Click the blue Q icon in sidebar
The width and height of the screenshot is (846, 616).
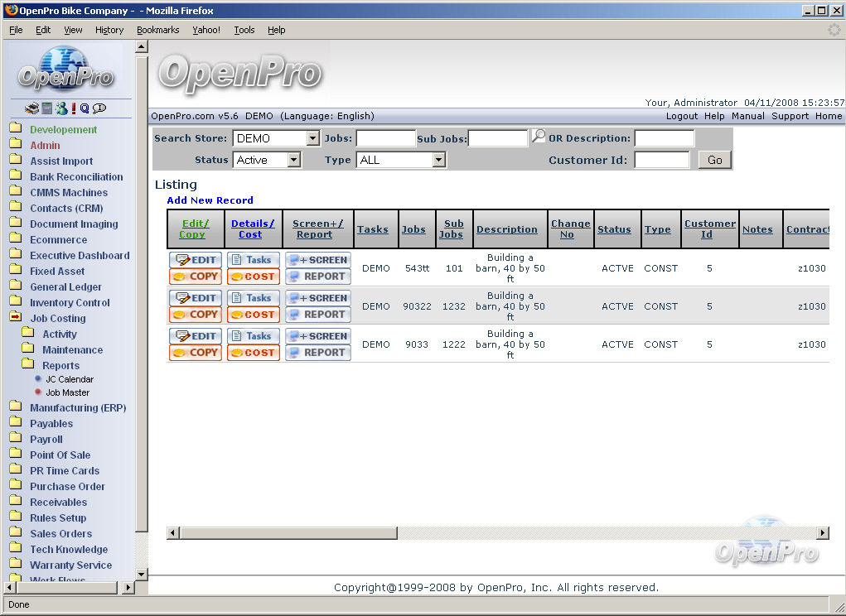[x=85, y=108]
